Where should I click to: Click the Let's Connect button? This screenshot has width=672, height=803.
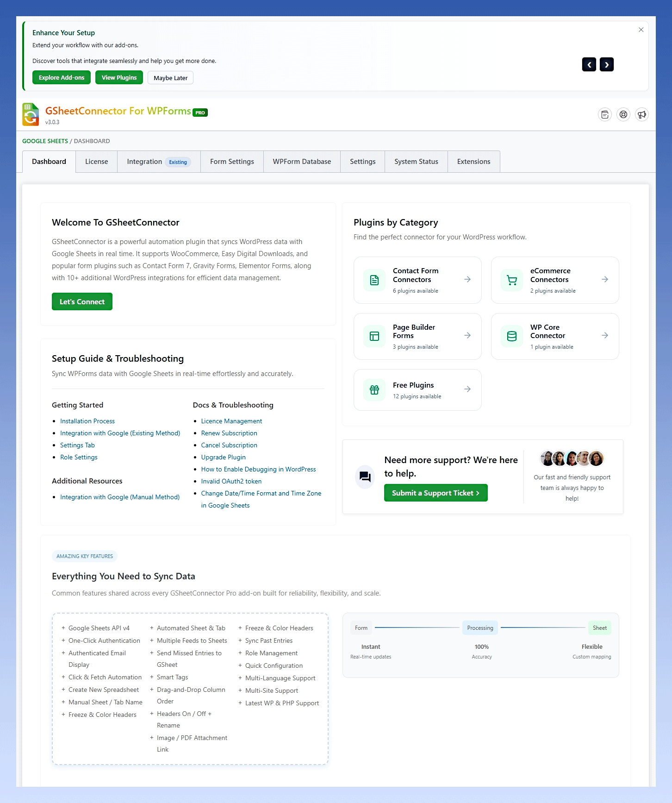point(82,301)
